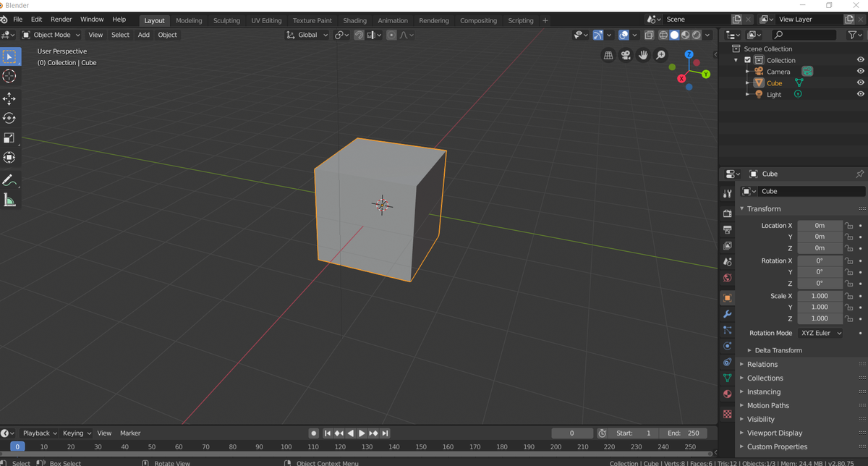Open the Object Constraints properties tab
This screenshot has width=868, height=466.
coord(728,362)
